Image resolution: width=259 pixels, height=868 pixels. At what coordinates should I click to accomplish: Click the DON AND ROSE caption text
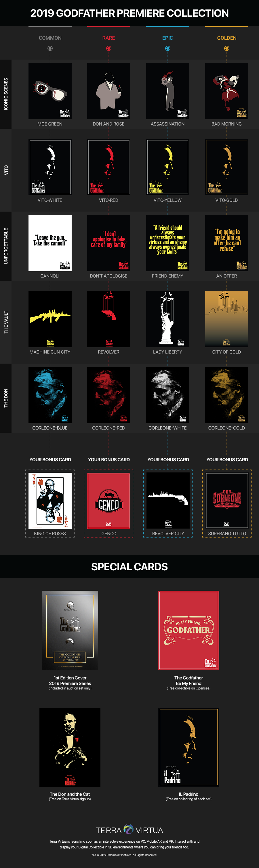pyautogui.click(x=108, y=124)
